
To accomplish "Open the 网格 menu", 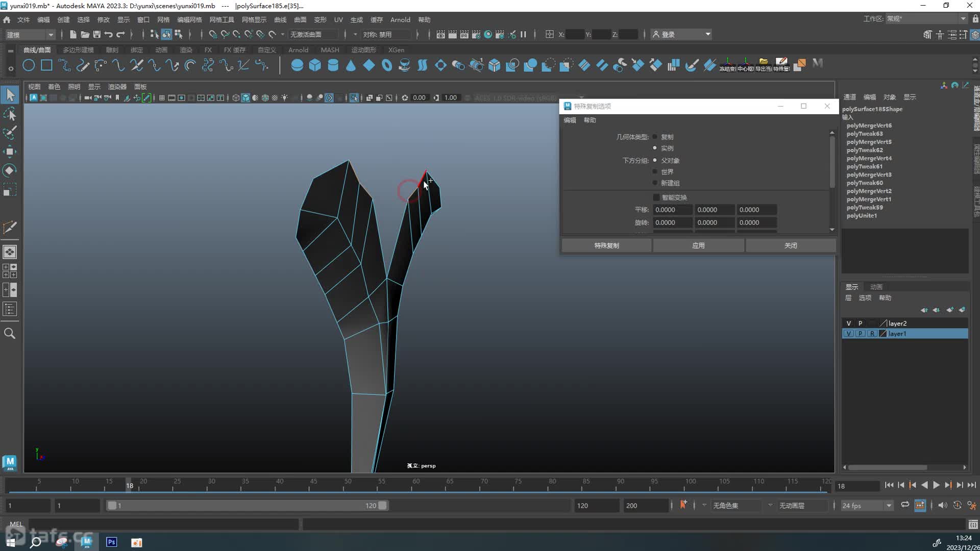I will click(163, 19).
